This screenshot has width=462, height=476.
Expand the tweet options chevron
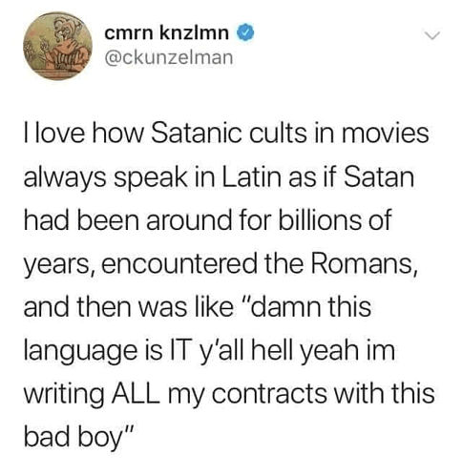coord(433,34)
